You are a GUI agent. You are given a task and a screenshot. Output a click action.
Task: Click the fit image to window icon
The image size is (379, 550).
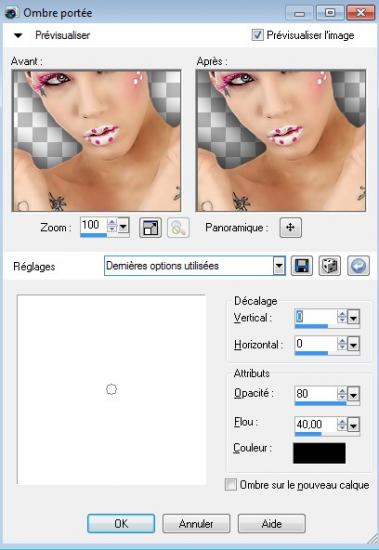150,228
